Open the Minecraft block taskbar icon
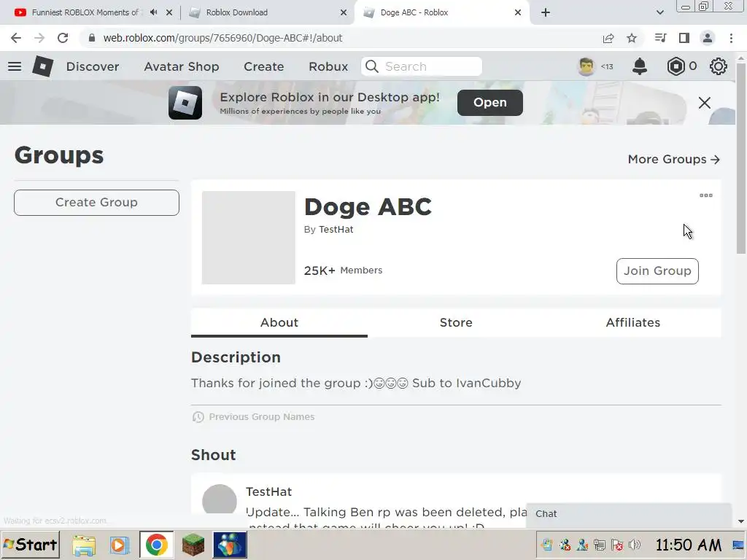The width and height of the screenshot is (747, 560). click(193, 545)
